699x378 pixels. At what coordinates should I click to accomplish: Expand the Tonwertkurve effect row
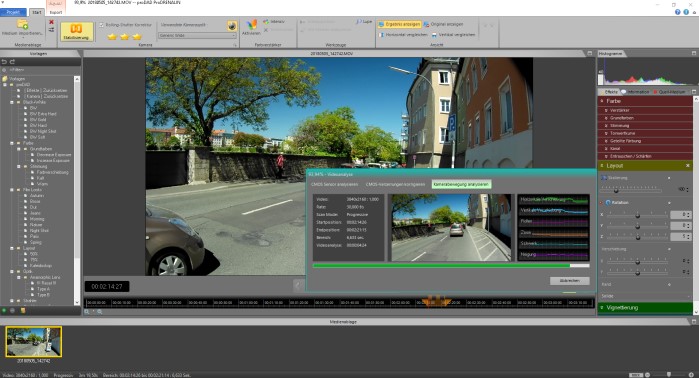tap(645, 133)
